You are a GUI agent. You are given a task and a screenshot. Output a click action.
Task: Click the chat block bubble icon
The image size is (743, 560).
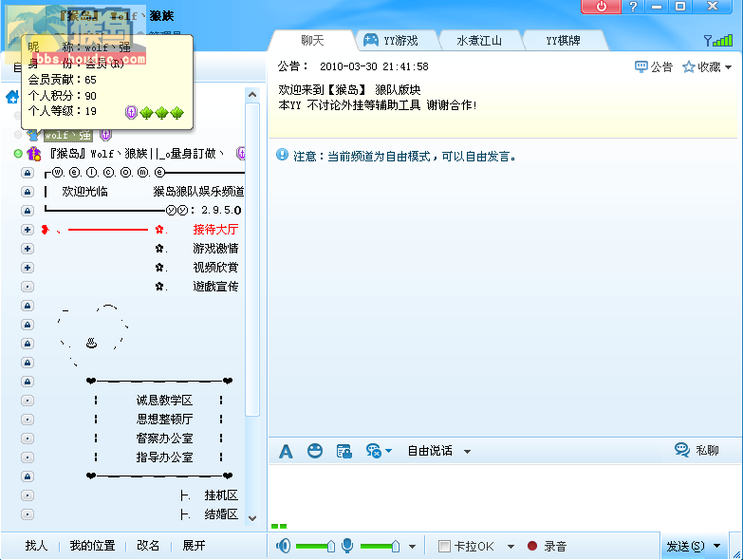click(x=373, y=451)
